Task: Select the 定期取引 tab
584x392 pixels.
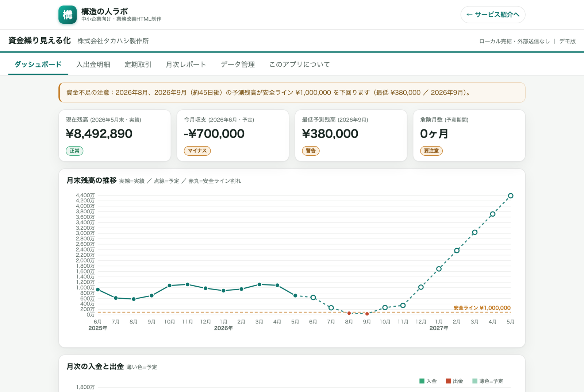Action: pyautogui.click(x=138, y=65)
